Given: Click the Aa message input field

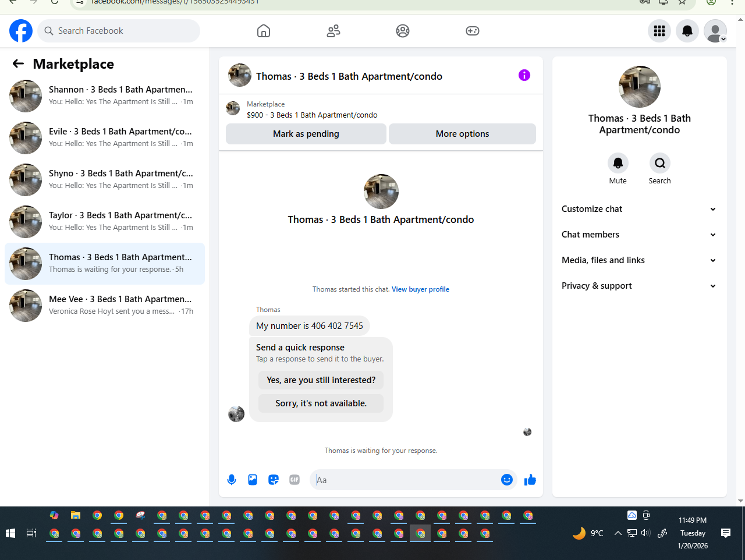Looking at the screenshot, I should [x=405, y=480].
